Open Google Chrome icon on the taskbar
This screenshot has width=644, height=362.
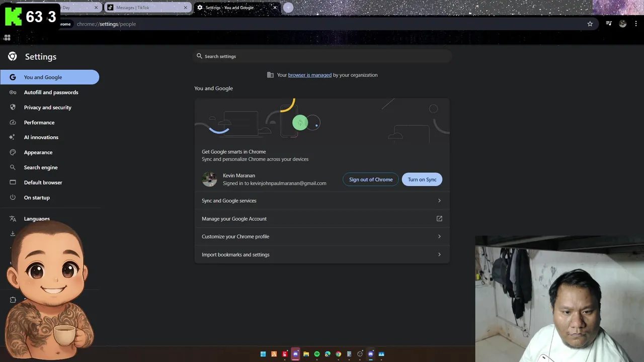click(x=339, y=354)
